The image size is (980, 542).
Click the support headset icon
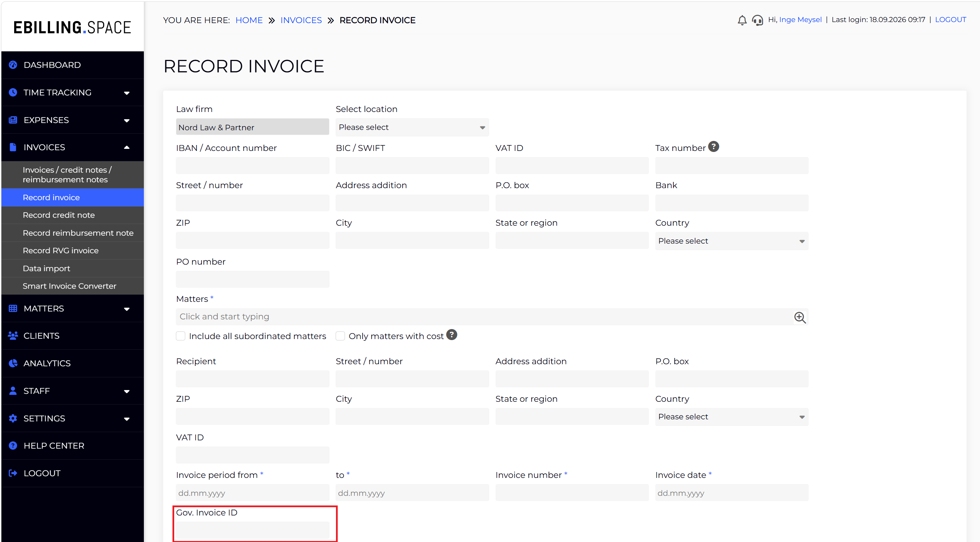point(758,20)
